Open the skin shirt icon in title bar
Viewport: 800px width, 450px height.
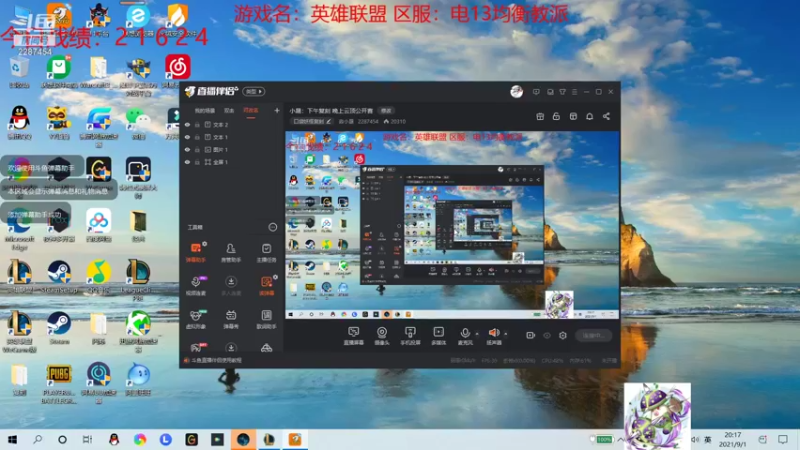pyautogui.click(x=562, y=92)
